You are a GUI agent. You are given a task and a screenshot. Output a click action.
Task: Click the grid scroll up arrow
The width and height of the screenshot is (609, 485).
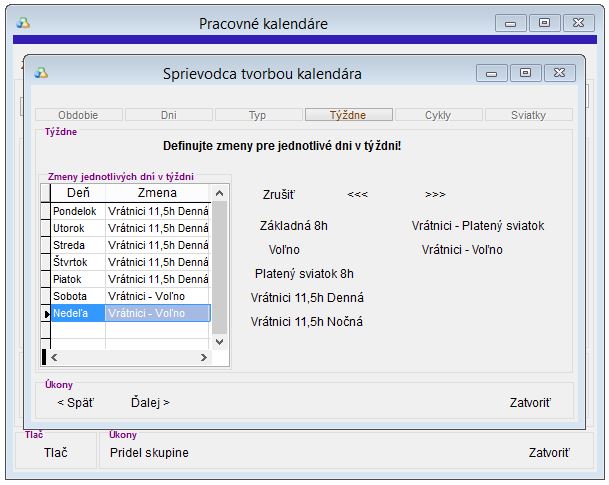[x=219, y=193]
